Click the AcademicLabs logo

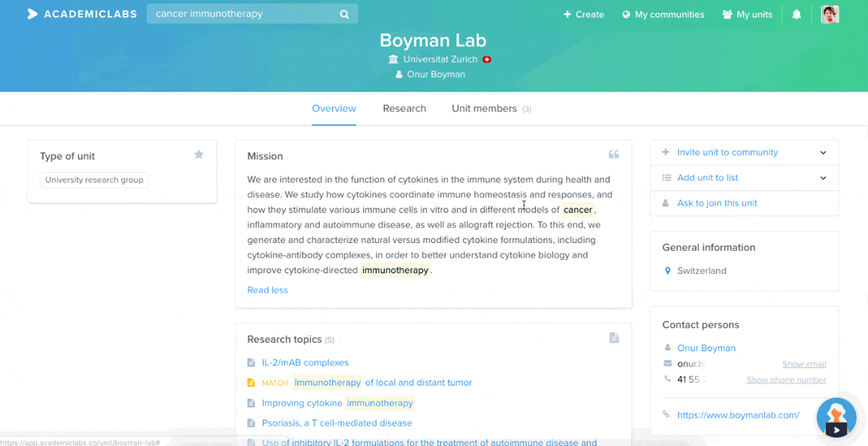[x=82, y=14]
